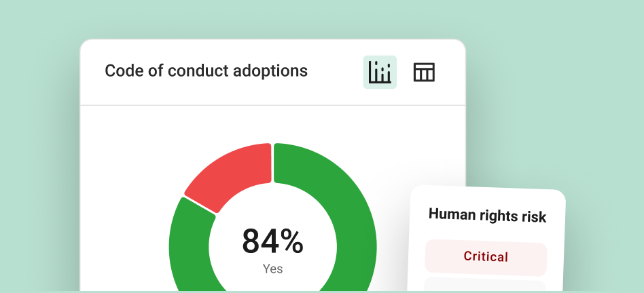Click the mint green background above the card
This screenshot has height=293, width=644.
tap(272, 19)
